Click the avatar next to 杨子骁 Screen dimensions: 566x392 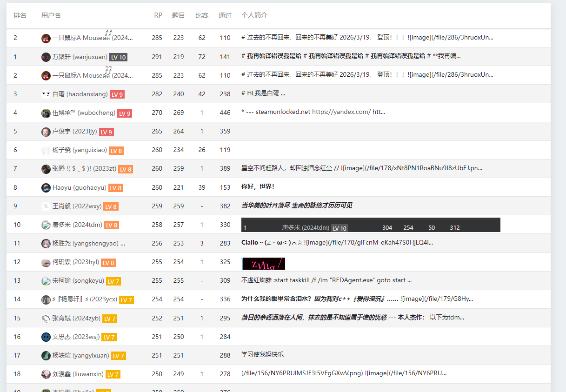(x=46, y=150)
